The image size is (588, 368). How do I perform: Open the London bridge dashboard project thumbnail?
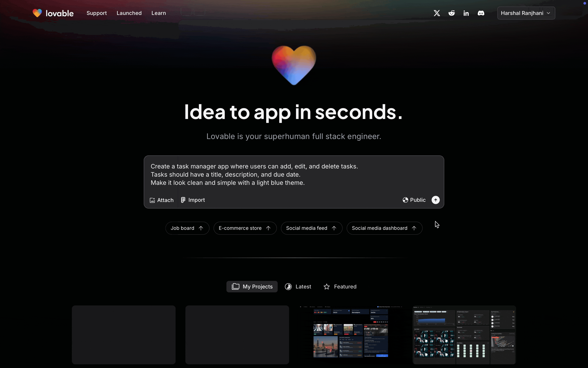pyautogui.click(x=351, y=335)
